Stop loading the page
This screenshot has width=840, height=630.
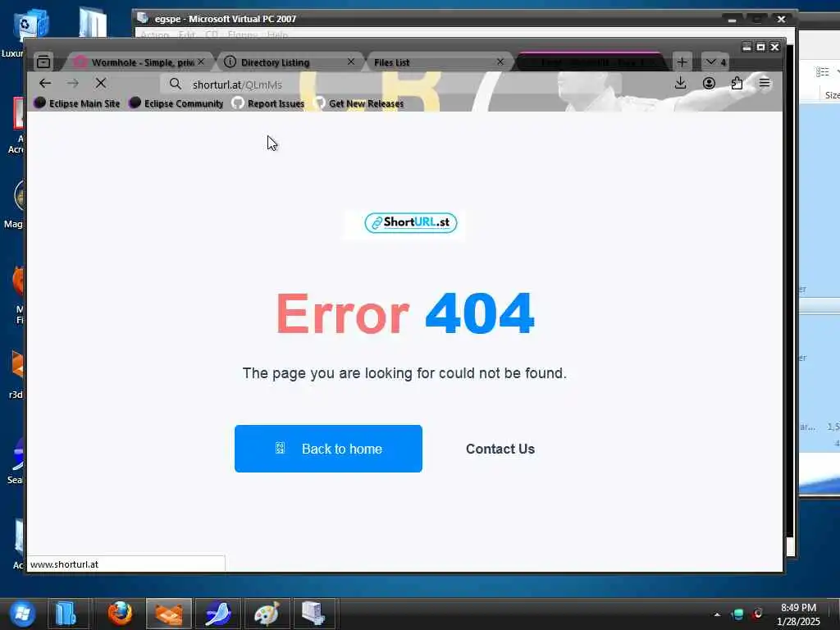101,83
